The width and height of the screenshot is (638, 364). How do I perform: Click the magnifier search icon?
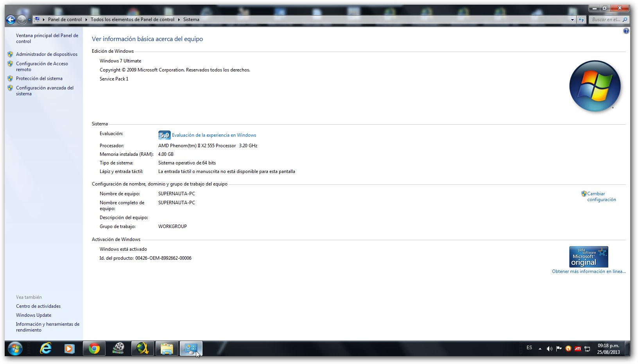[625, 20]
